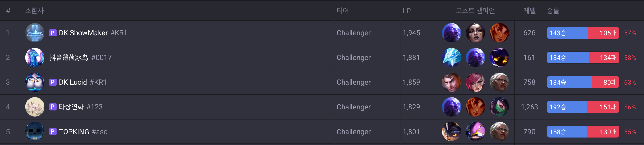Click the purple P badge beside DK ShowMaker

point(53,33)
